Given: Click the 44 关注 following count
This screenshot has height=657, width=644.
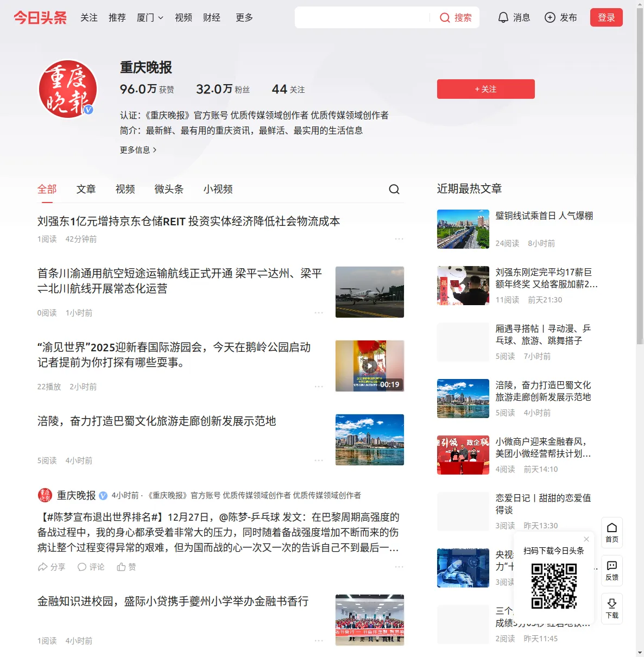Looking at the screenshot, I should [x=288, y=89].
